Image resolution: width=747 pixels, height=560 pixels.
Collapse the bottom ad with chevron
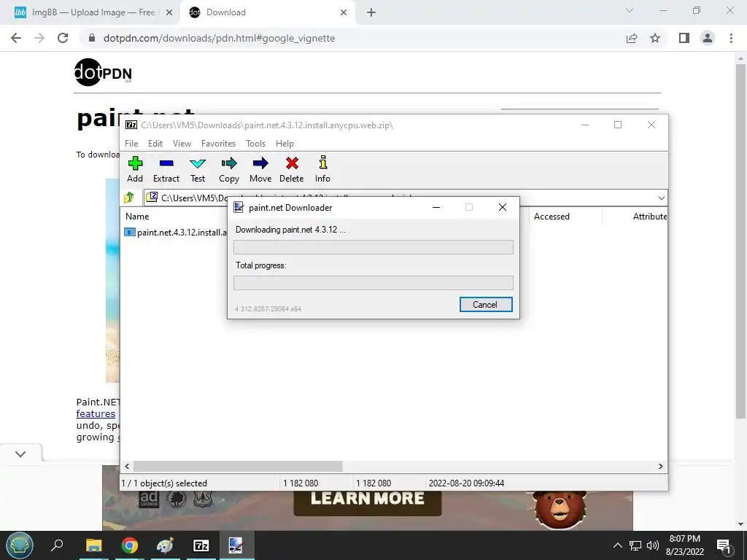(x=20, y=454)
